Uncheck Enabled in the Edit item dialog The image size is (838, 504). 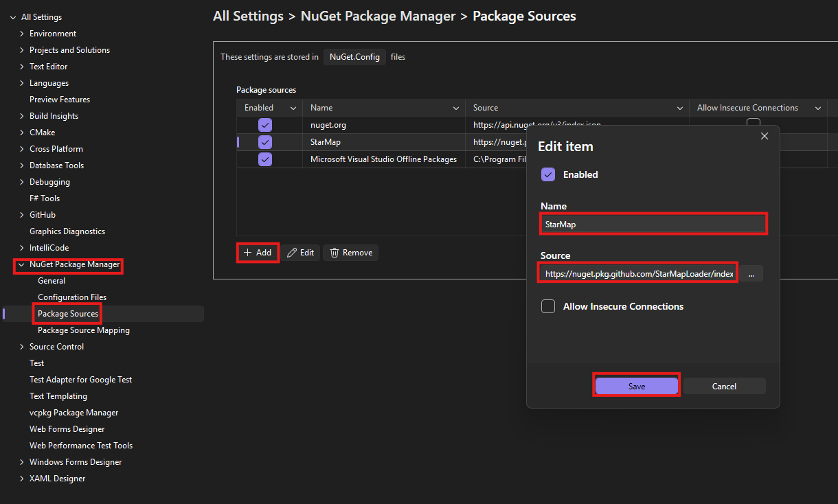[x=547, y=174]
